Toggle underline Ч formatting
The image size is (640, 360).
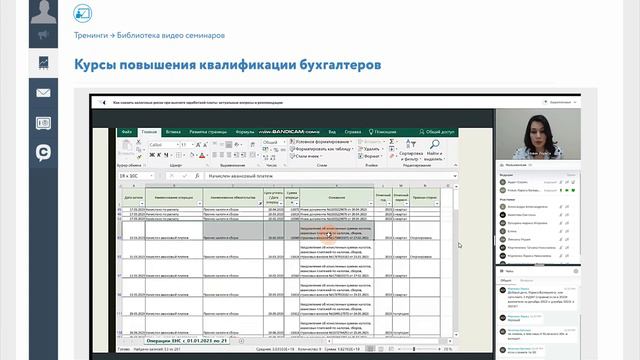pyautogui.click(x=166, y=155)
